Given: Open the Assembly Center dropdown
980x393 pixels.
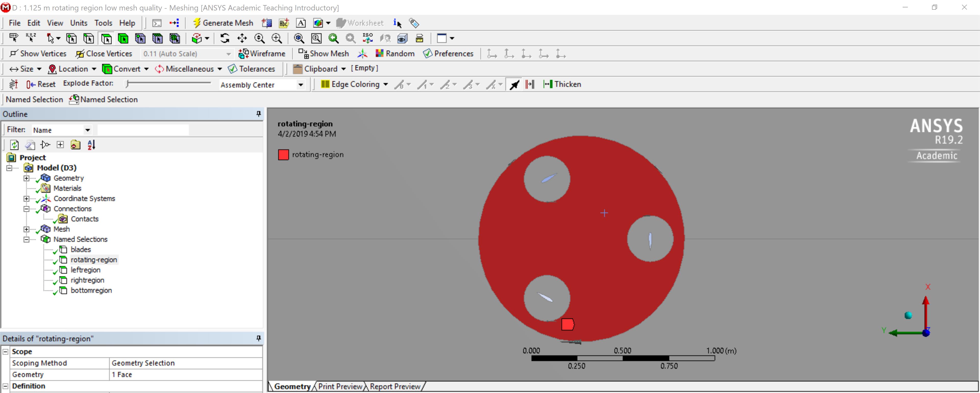Looking at the screenshot, I should coord(301,84).
